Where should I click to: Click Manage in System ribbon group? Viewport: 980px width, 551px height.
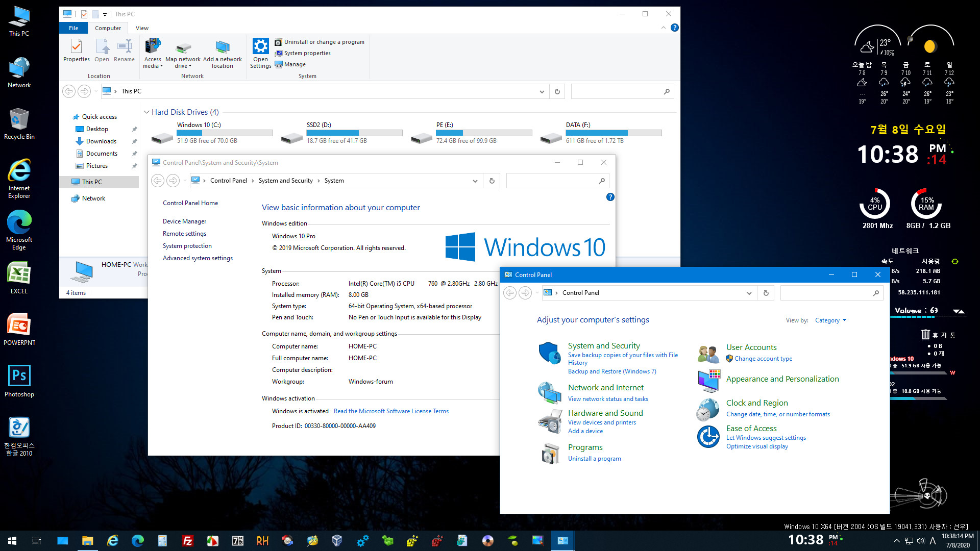point(290,64)
